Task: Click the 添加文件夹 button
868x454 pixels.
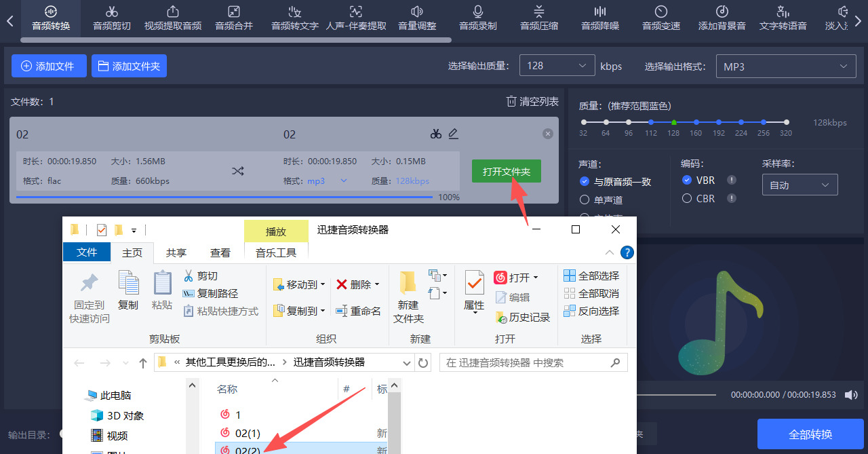Action: pyautogui.click(x=129, y=66)
